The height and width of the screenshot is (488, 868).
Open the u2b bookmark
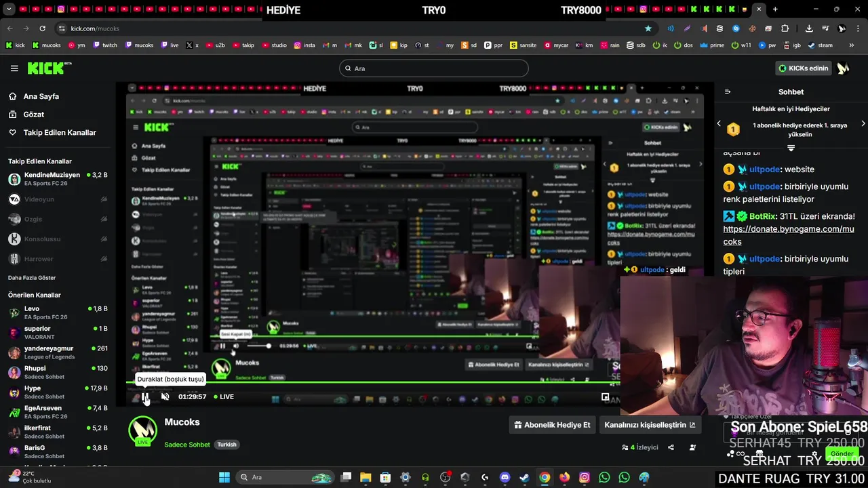(216, 45)
